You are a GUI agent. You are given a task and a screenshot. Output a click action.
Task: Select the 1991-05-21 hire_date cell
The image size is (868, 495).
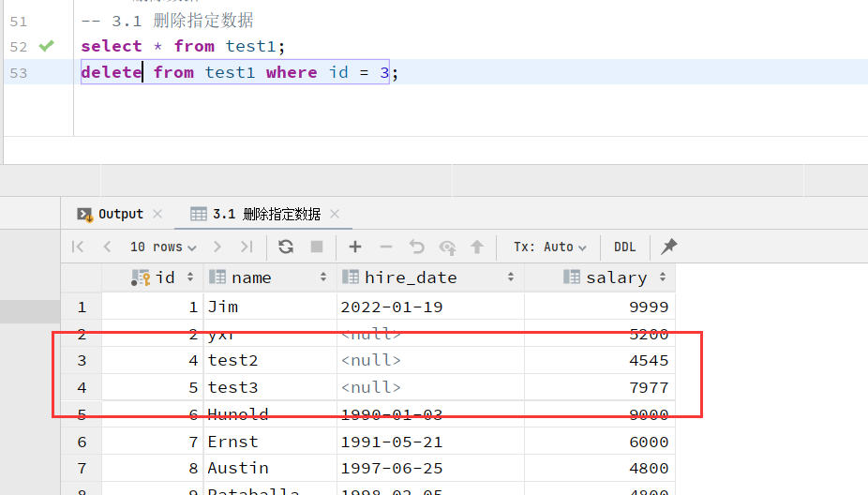pyautogui.click(x=430, y=442)
